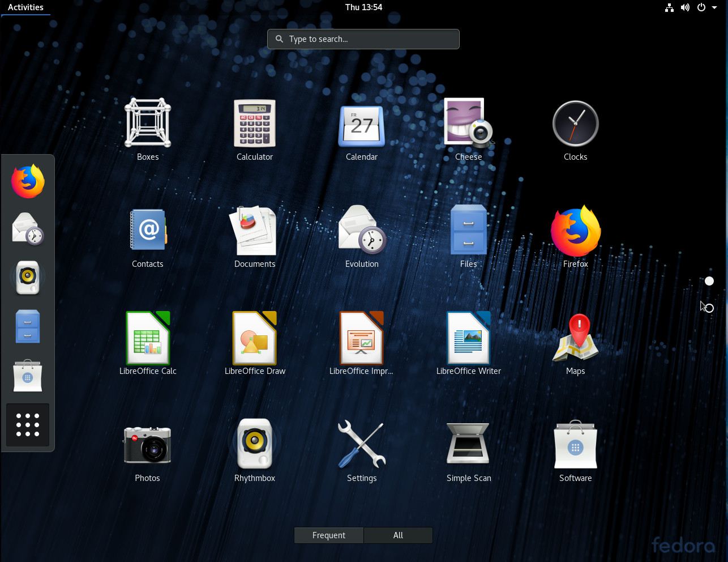Launch LibreOffice Impress
The width and height of the screenshot is (728, 562).
click(x=362, y=344)
